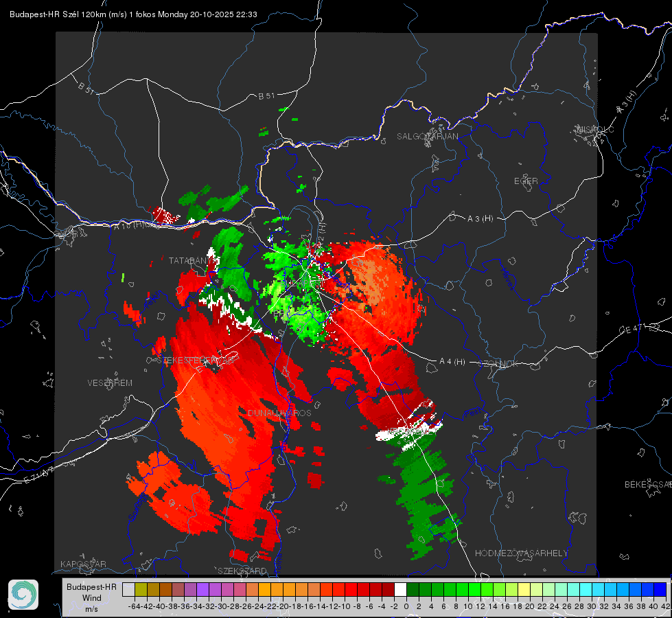Select the KAPOSVAR city label
The width and height of the screenshot is (672, 618).
pos(83,564)
